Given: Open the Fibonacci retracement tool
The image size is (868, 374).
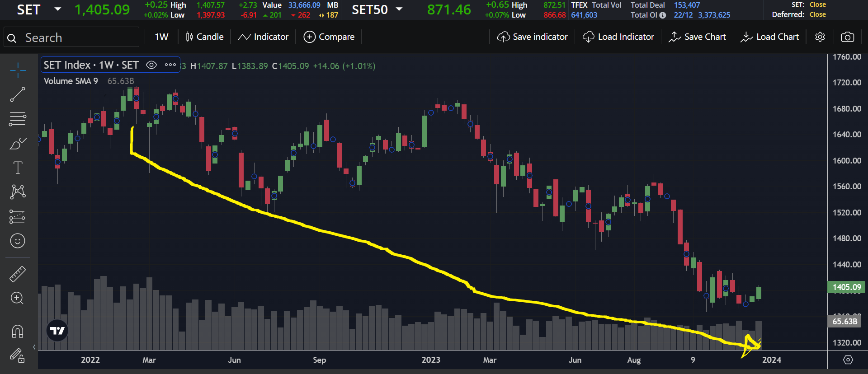Looking at the screenshot, I should coord(18,119).
